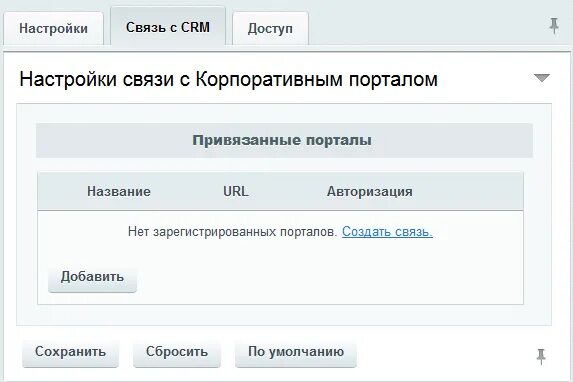Open the Настройки tab
The height and width of the screenshot is (382, 573).
tap(53, 29)
